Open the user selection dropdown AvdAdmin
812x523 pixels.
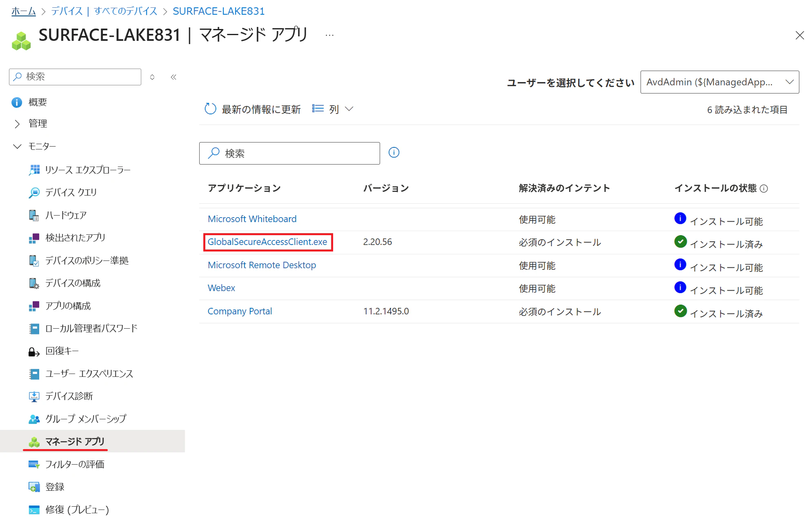(719, 82)
